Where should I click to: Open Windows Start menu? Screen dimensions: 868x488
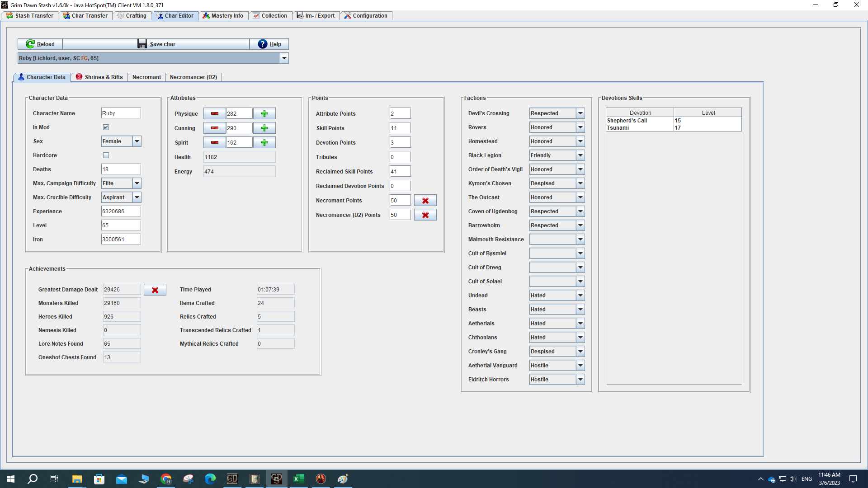11,479
